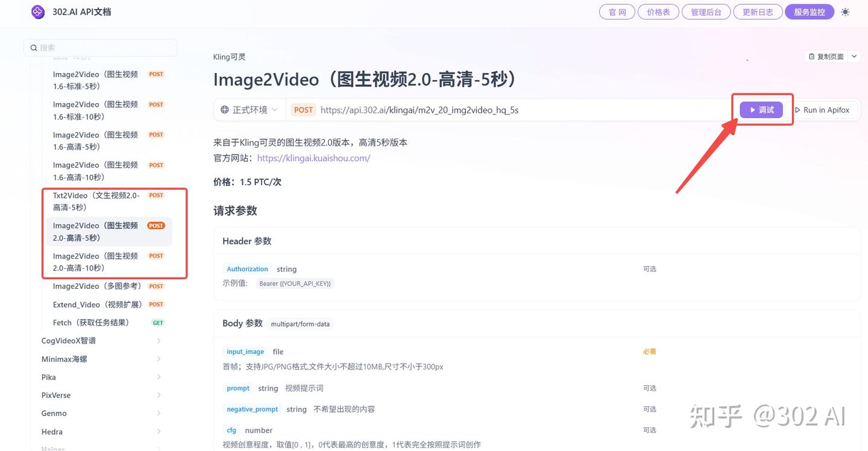Screen dimensions: 868x451
Task: Select Image2Video 图生视频2.0-高清-5秒 in sidebar
Action: (109, 232)
